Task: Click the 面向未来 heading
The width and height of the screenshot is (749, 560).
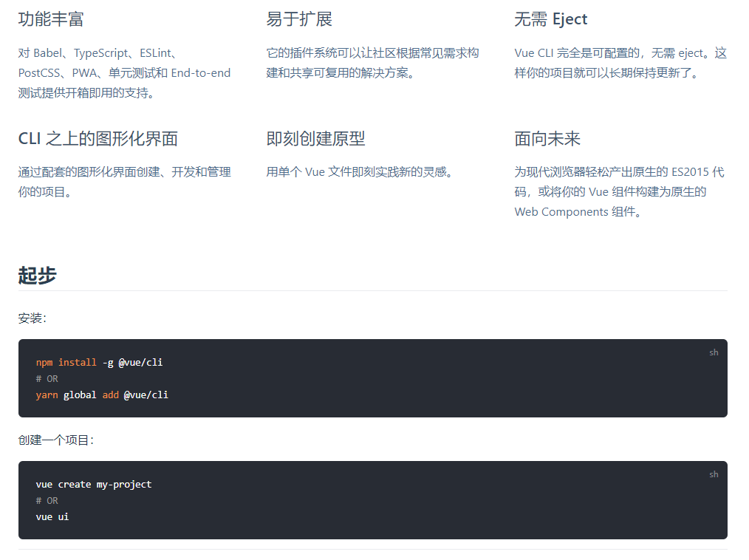Action: (547, 139)
